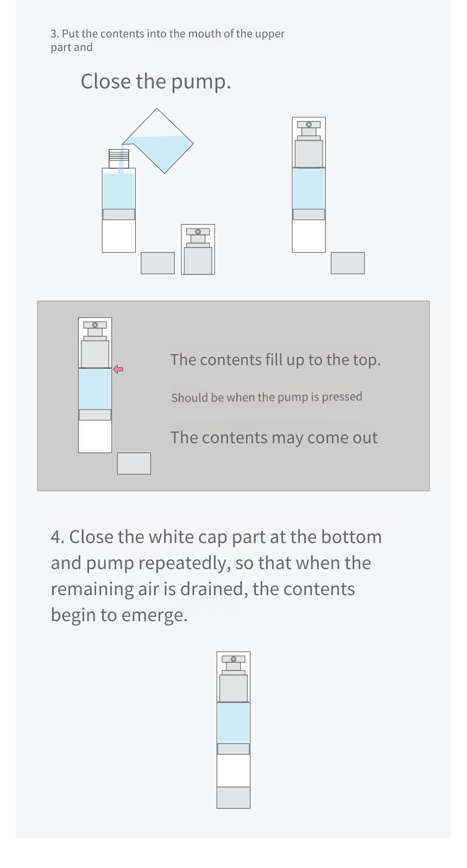Click the bottle inside the gray warning box

95,385
